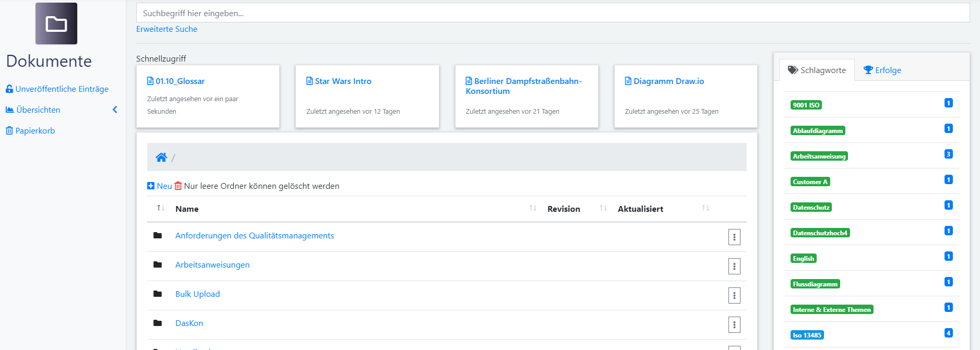Click the Dokumente folder logo icon
Screen dimensions: 980x350
pyautogui.click(x=56, y=23)
